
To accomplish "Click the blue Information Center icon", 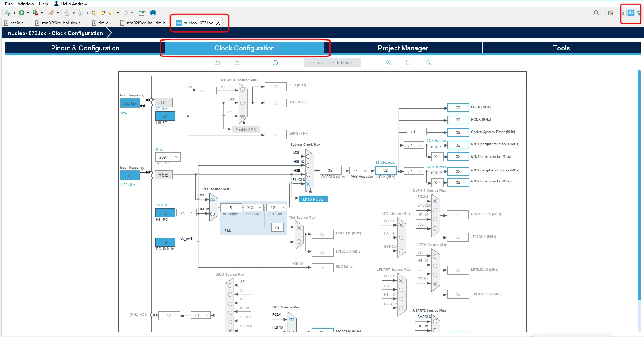I will pos(153,13).
